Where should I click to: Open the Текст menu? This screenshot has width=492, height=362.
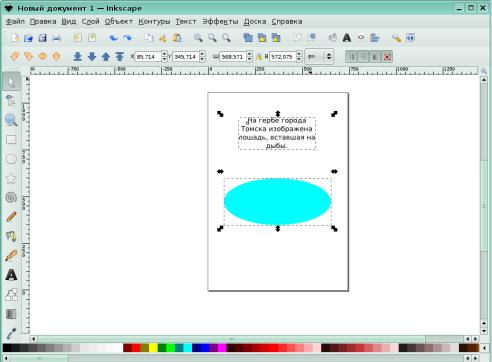(186, 22)
